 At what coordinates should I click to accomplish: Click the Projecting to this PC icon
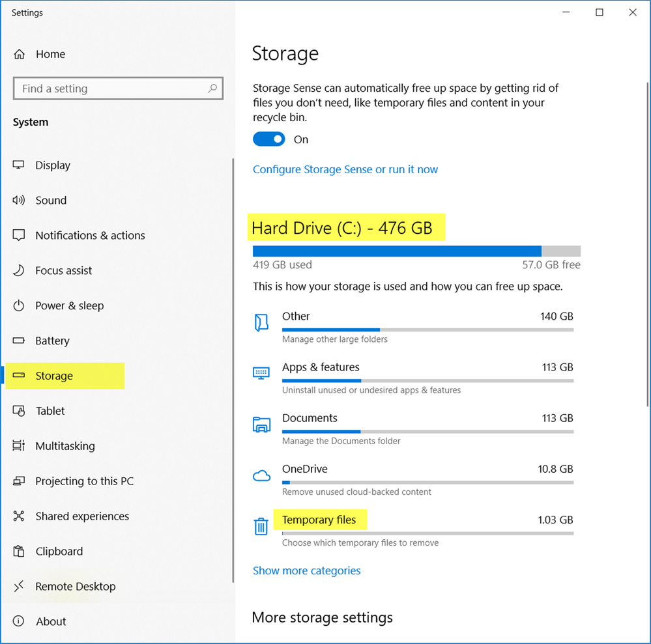coord(19,481)
